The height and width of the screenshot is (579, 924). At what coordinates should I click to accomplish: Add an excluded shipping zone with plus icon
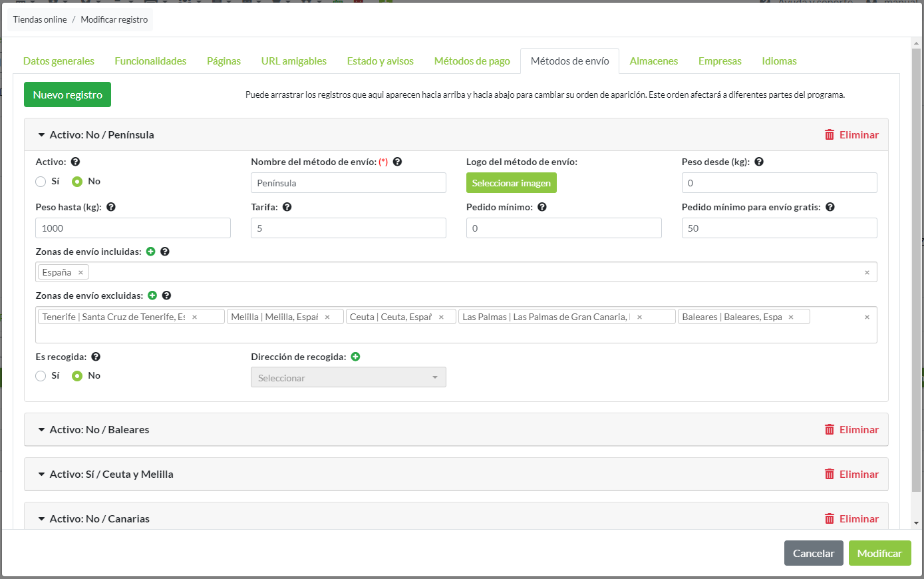(x=152, y=295)
